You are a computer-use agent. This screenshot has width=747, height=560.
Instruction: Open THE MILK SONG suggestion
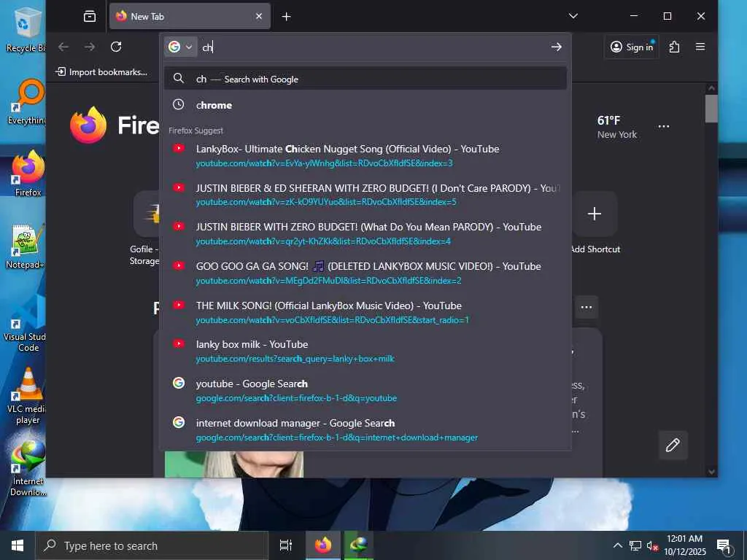tap(365, 312)
